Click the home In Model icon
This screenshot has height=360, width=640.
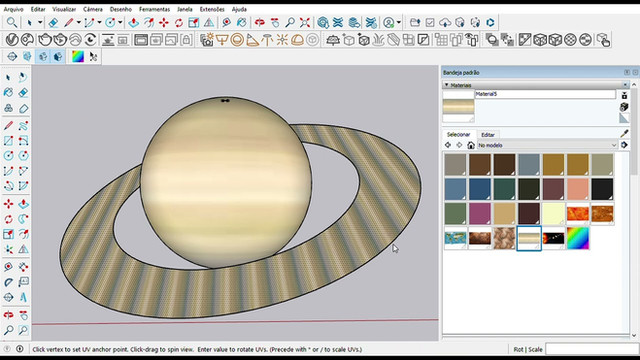click(471, 145)
